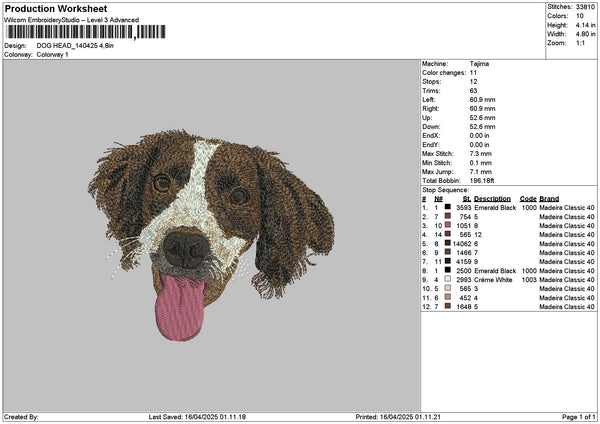Viewport: 600px width, 424px height.
Task: Click the 'Color changes:' label
Action: tap(444, 73)
